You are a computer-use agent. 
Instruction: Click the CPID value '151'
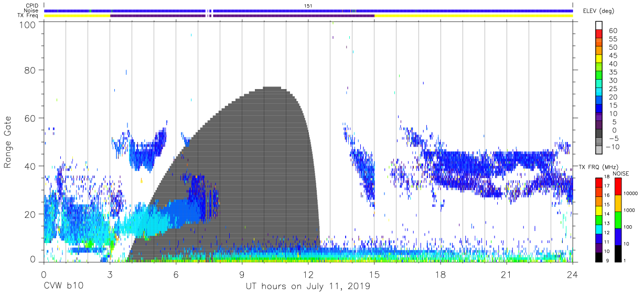[x=308, y=6]
